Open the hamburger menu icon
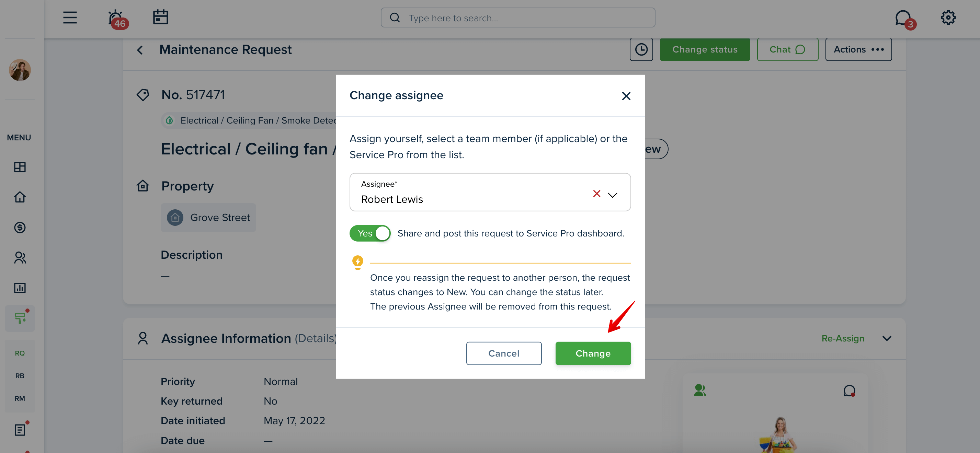 pyautogui.click(x=70, y=18)
